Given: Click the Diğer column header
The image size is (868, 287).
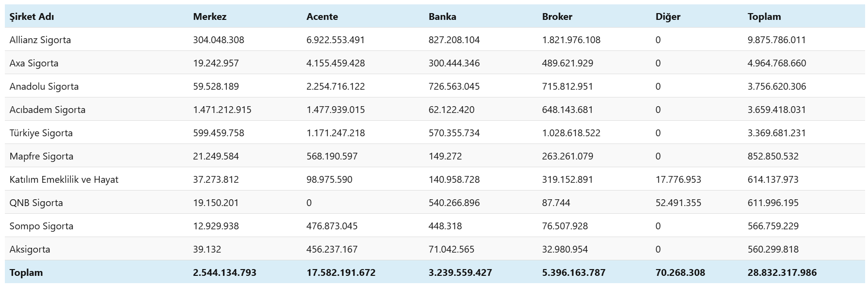Looking at the screenshot, I should 668,16.
